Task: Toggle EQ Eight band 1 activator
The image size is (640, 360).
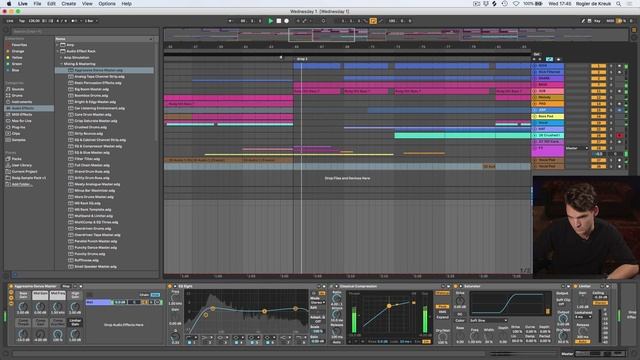Action: coord(190,342)
